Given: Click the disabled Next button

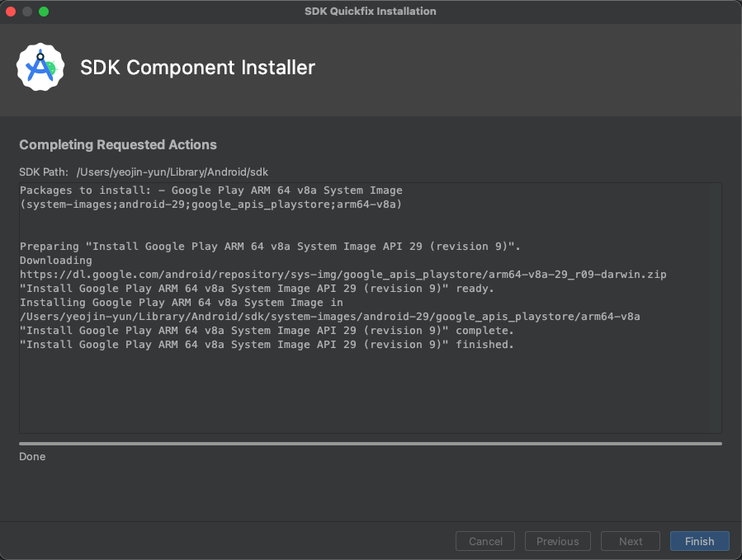Looking at the screenshot, I should pos(631,541).
